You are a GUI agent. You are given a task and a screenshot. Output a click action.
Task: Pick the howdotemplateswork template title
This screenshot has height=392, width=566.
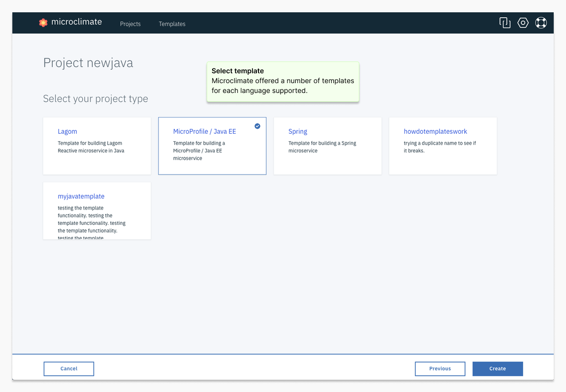pos(435,131)
